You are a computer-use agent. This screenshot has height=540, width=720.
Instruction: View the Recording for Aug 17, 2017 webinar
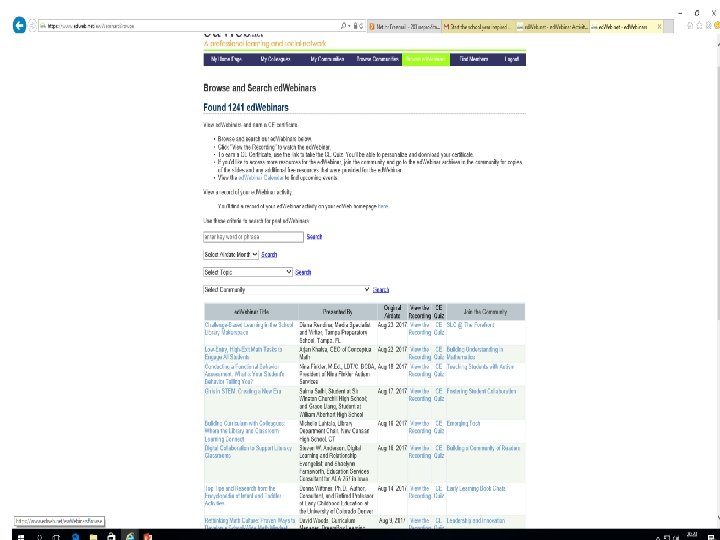point(420,395)
